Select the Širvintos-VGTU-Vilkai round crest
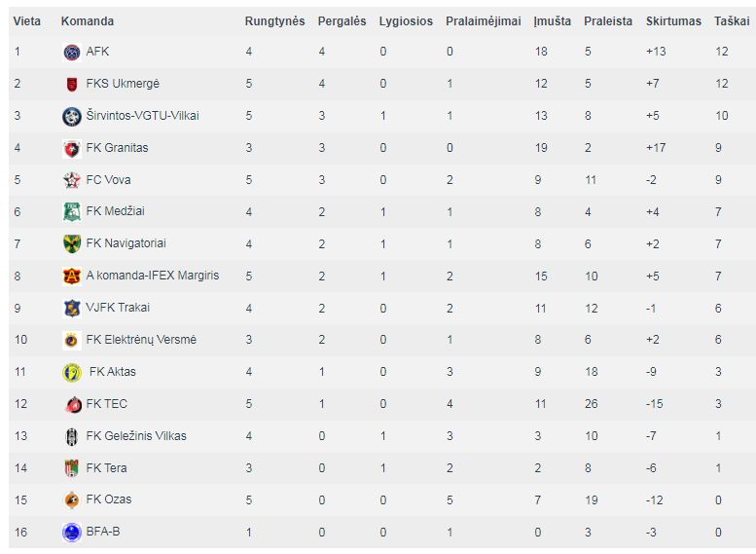 coord(72,116)
